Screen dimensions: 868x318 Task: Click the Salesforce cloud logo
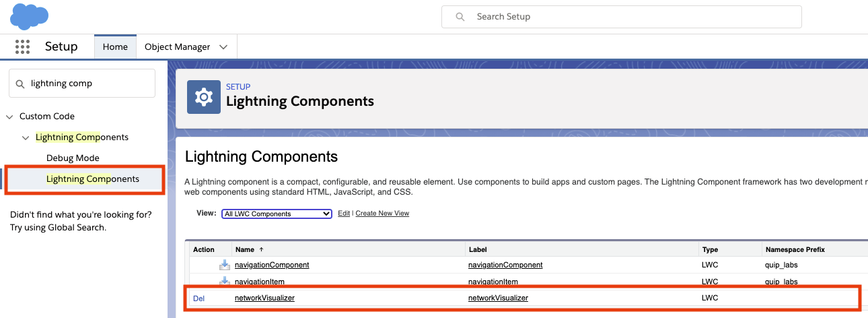coord(30,16)
